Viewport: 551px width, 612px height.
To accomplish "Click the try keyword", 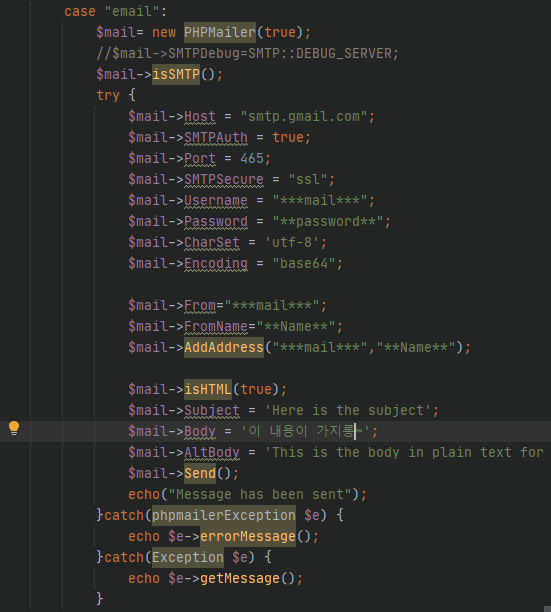I will pyautogui.click(x=108, y=95).
